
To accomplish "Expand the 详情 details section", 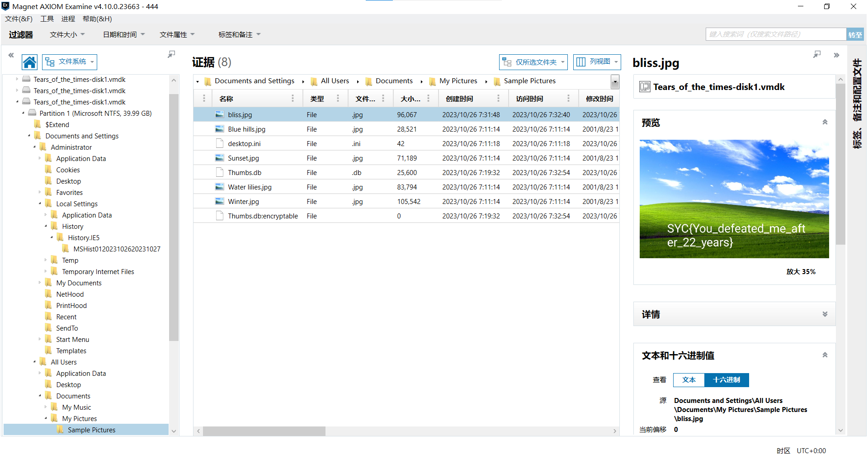I will tap(825, 314).
